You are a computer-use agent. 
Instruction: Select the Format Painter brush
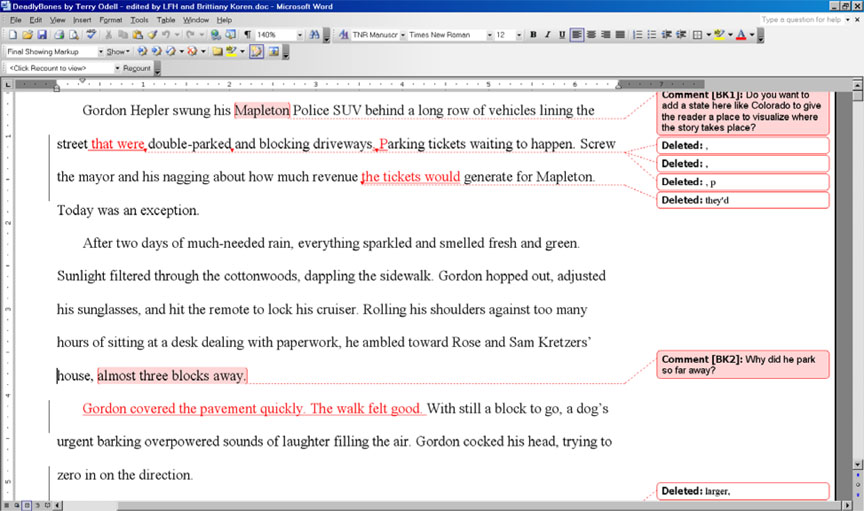(152, 35)
